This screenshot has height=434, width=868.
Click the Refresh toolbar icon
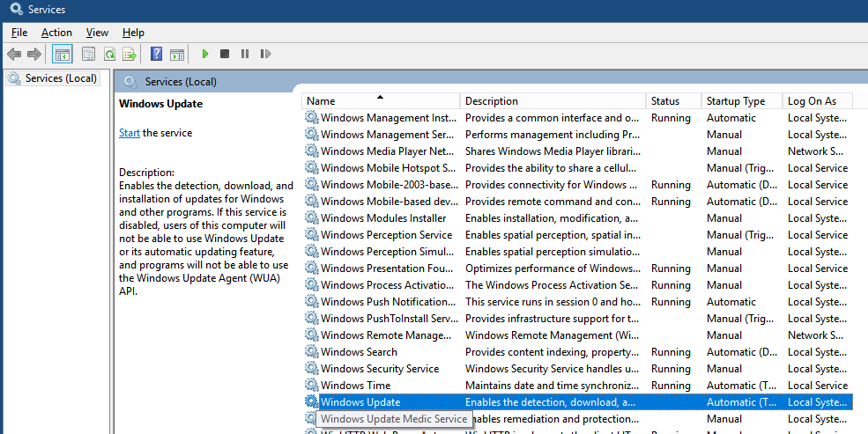click(x=109, y=55)
